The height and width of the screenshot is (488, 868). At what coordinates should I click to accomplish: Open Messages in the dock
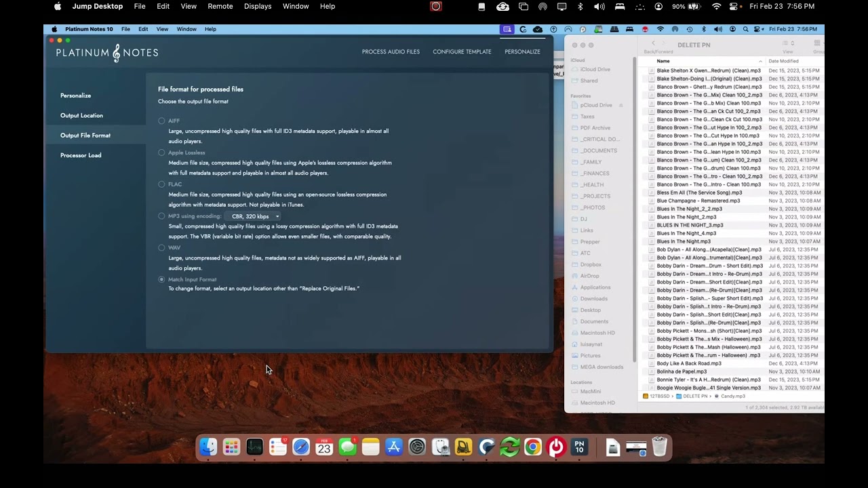pyautogui.click(x=347, y=447)
